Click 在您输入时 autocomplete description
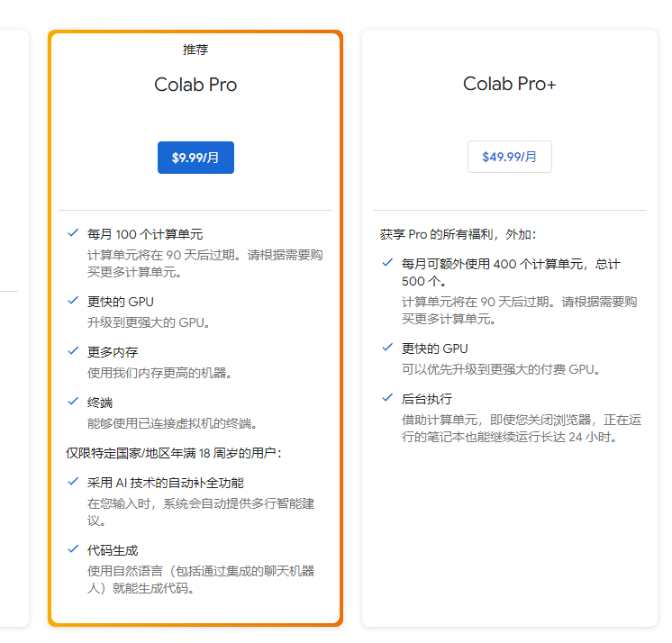Viewport: 672px width, 643px height. click(x=201, y=512)
